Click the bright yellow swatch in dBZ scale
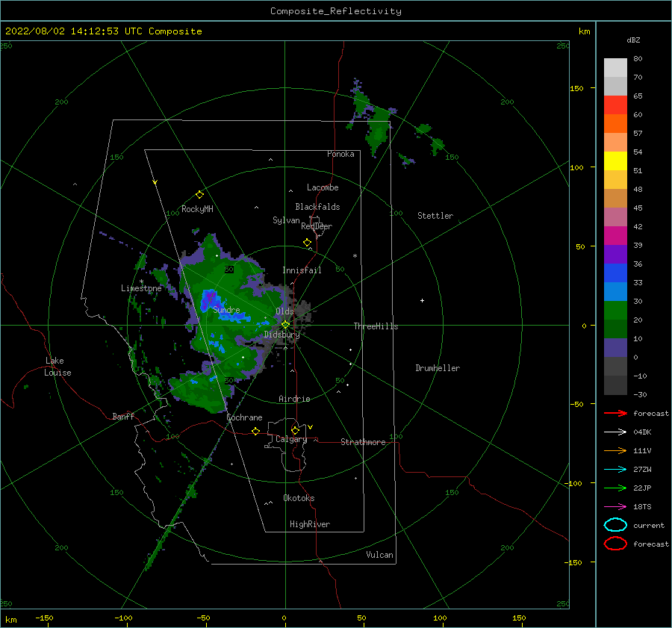Viewport: 672px width, 628px height. [615, 161]
